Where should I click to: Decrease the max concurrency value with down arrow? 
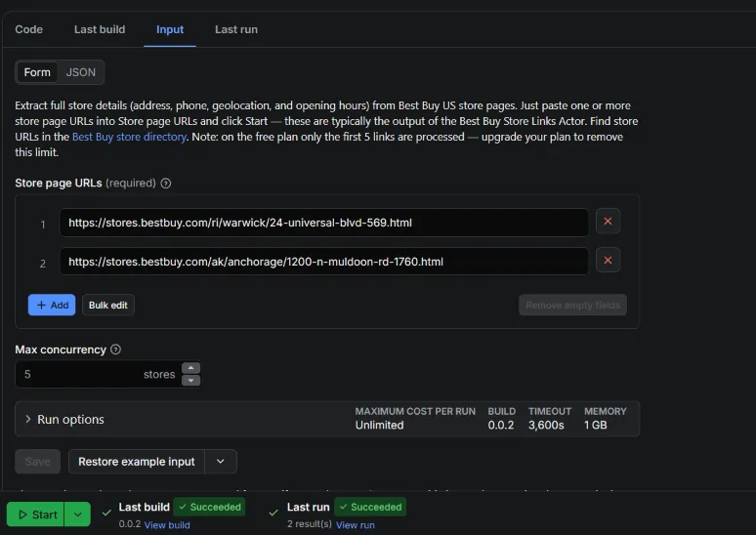(x=190, y=381)
